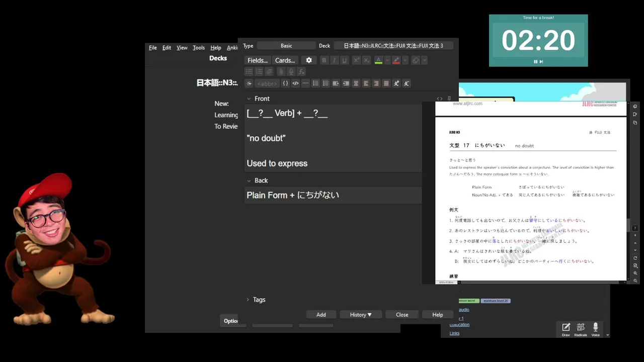Toggle superscript formatting
The width and height of the screenshot is (644, 362).
[356, 60]
